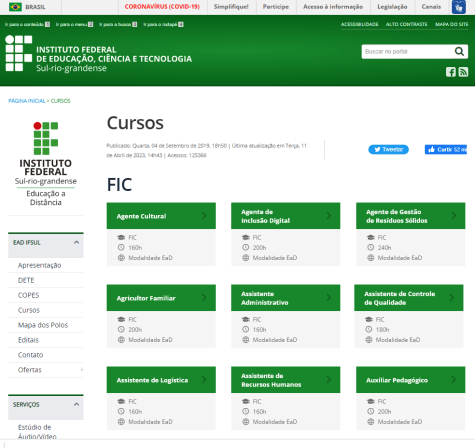This screenshot has width=475, height=448.
Task: Open the Facebook icon in header
Action: click(x=451, y=72)
